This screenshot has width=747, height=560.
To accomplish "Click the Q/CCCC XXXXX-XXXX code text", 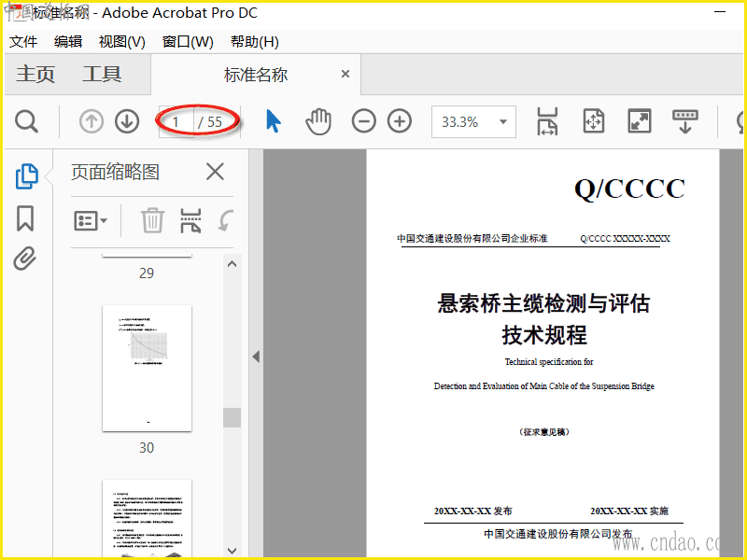I will [625, 239].
